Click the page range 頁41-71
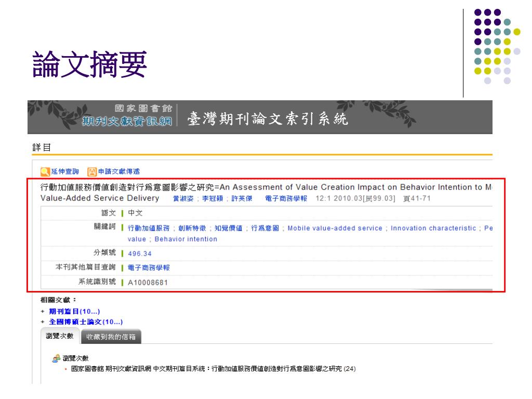 tap(417, 198)
